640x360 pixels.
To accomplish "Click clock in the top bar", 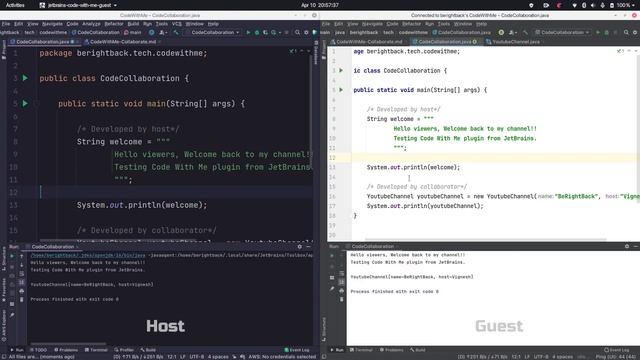I will pos(320,5).
